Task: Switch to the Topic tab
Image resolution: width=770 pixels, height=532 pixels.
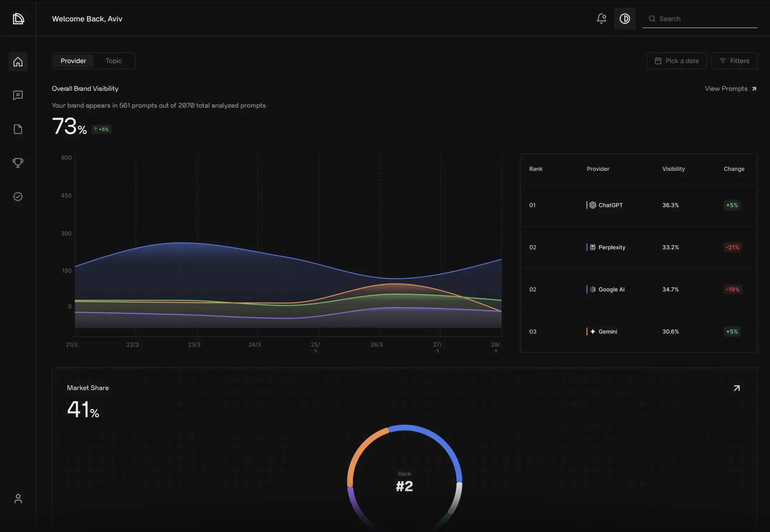Action: click(x=114, y=61)
